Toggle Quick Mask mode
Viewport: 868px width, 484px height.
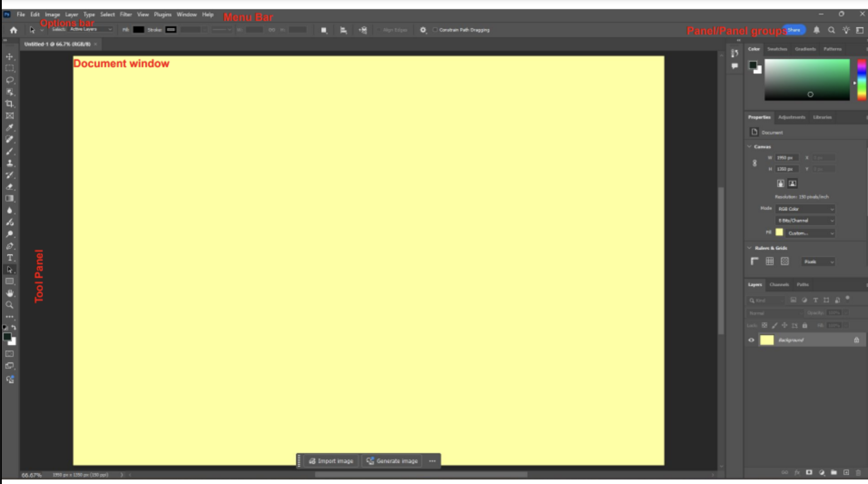(10, 354)
